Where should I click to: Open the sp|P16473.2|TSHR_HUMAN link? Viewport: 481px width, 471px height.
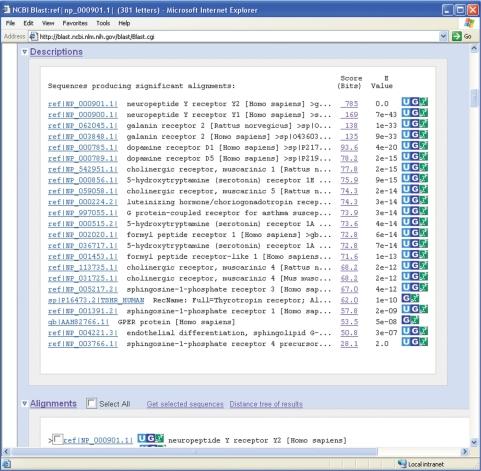(x=96, y=300)
